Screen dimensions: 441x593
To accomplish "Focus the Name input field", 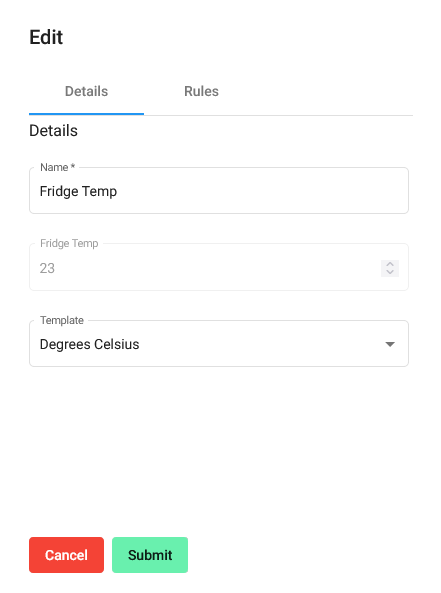I will tap(219, 191).
